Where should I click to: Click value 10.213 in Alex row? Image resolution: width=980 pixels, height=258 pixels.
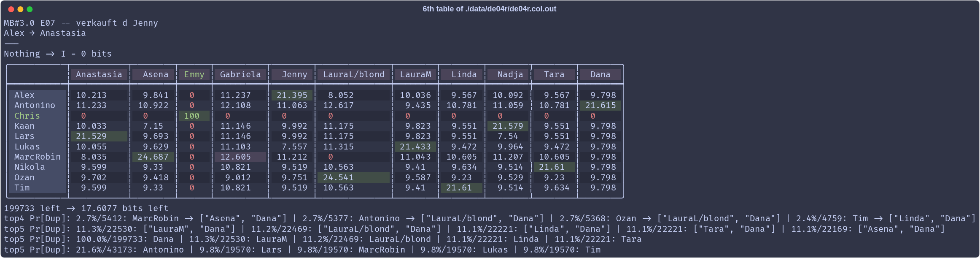(x=91, y=95)
